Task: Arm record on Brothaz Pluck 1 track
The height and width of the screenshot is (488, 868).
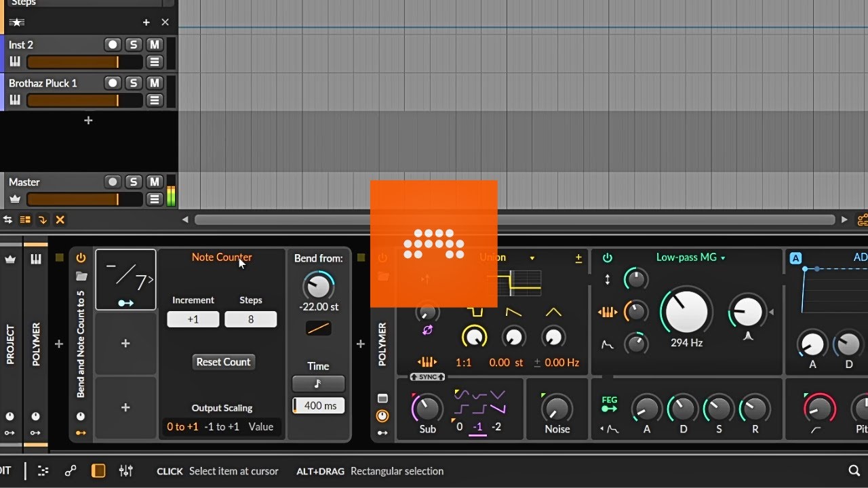Action: point(113,83)
